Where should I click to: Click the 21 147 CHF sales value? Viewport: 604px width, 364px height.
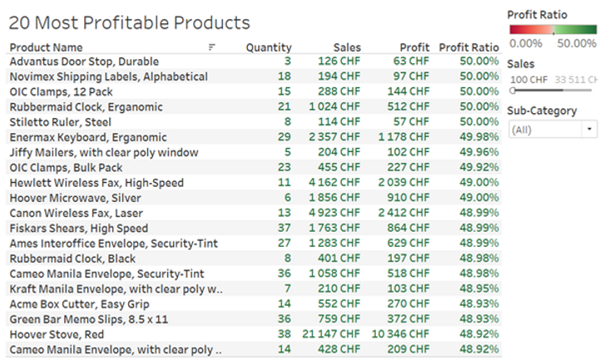tap(331, 334)
